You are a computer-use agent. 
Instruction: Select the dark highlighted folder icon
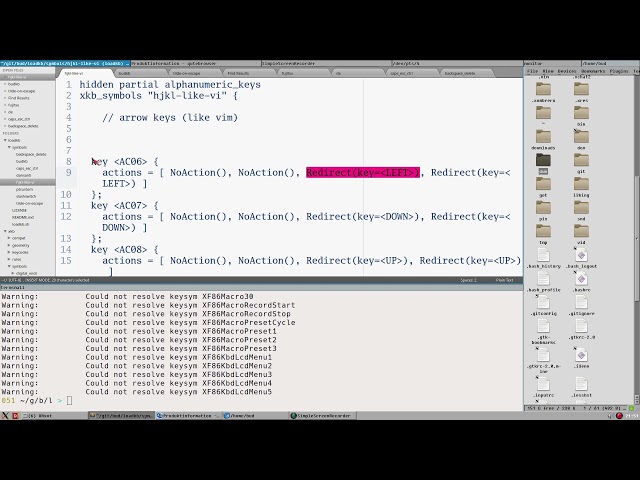543,160
